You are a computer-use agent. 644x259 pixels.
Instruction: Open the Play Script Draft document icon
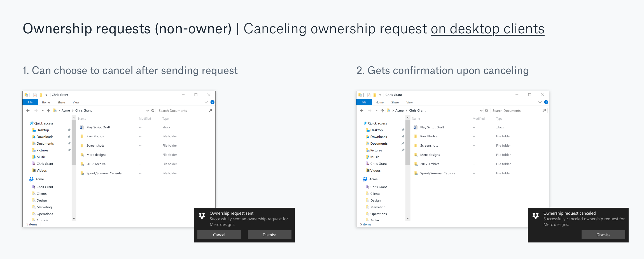click(82, 127)
